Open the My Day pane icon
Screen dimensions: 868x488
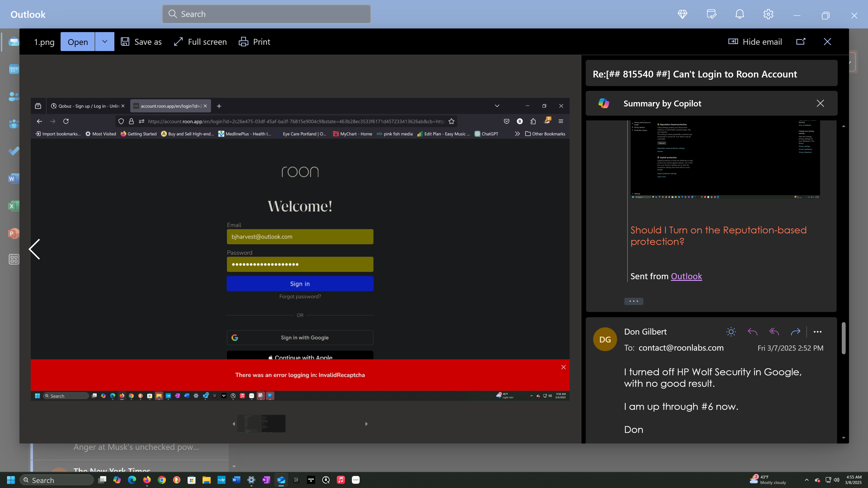[711, 14]
